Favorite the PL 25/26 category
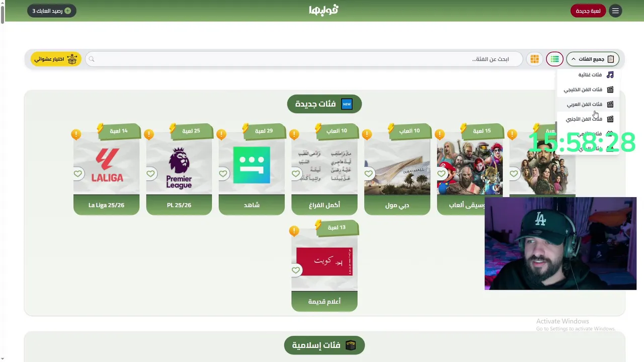 point(150,173)
